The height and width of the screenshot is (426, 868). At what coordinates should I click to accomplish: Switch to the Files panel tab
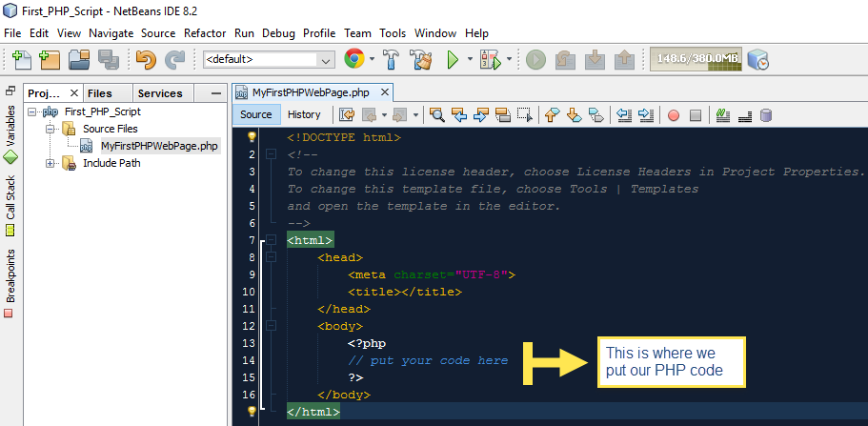tap(108, 93)
